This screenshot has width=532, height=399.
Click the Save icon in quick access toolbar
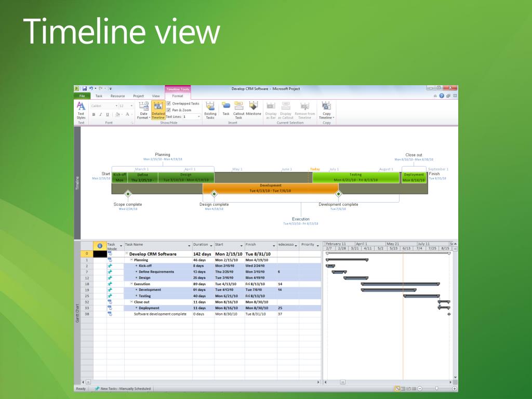pyautogui.click(x=85, y=88)
